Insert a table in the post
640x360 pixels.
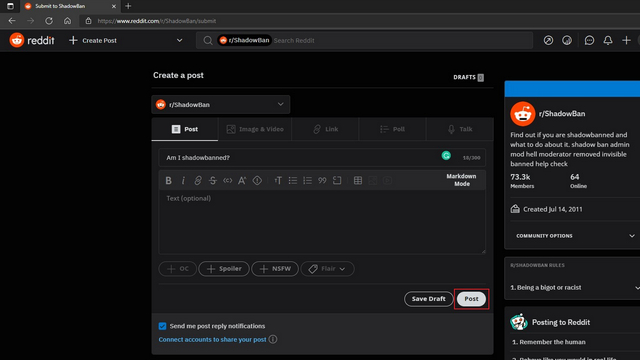click(x=358, y=180)
